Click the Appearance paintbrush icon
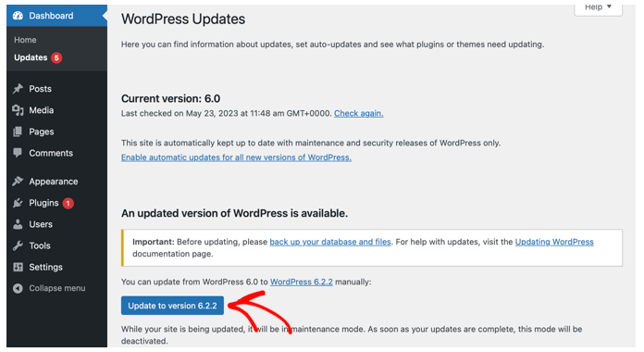Screen dimensions: 644x352 18,182
